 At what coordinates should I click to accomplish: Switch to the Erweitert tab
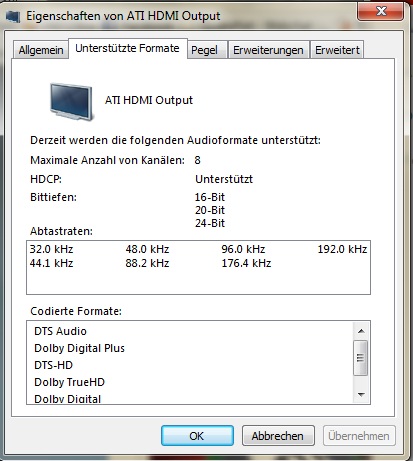[x=337, y=50]
